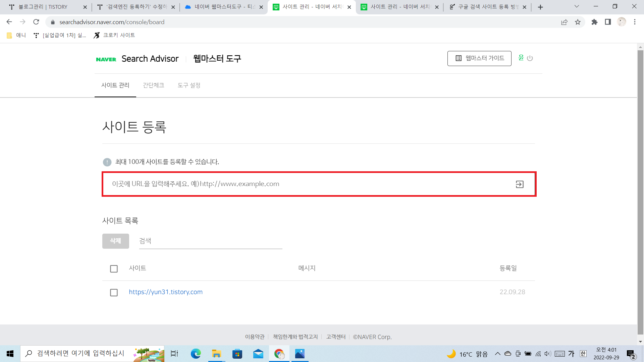Expand the tab search dropdown arrow
The image size is (644, 362).
(577, 6)
